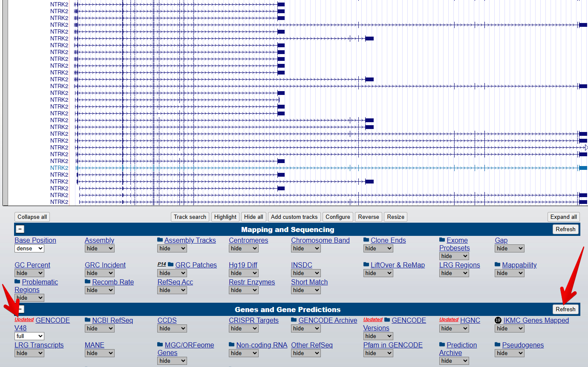This screenshot has width=588, height=367.
Task: Open the GC Percent track link
Action: (32, 265)
